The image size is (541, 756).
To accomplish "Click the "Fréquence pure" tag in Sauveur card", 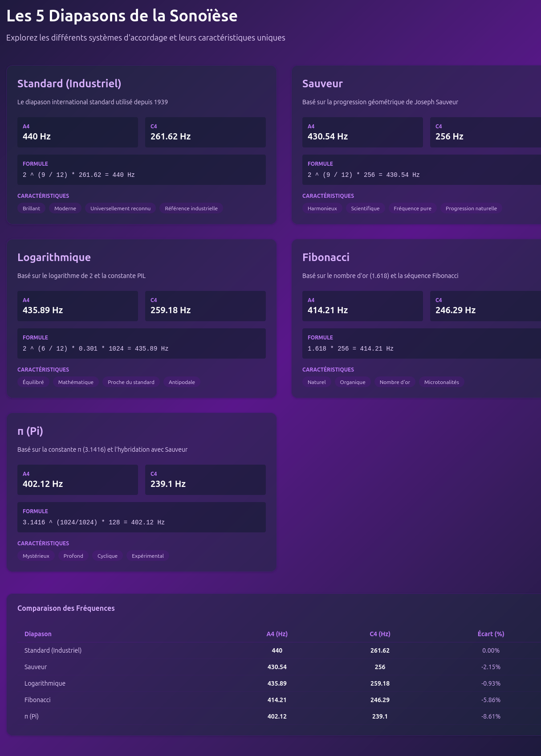I will click(x=412, y=208).
